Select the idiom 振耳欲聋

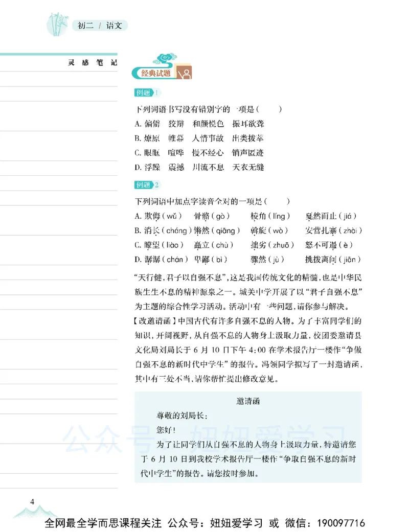coord(248,124)
